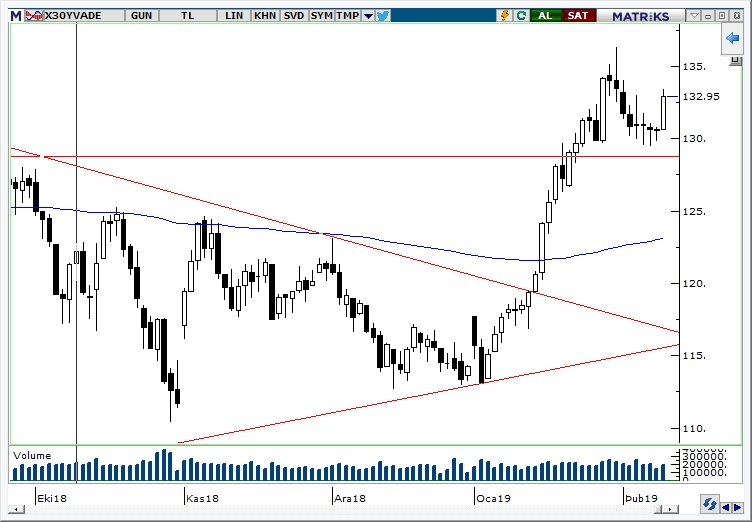This screenshot has height=522, width=752.
Task: Click the MATRIKS brand label
Action: [641, 16]
